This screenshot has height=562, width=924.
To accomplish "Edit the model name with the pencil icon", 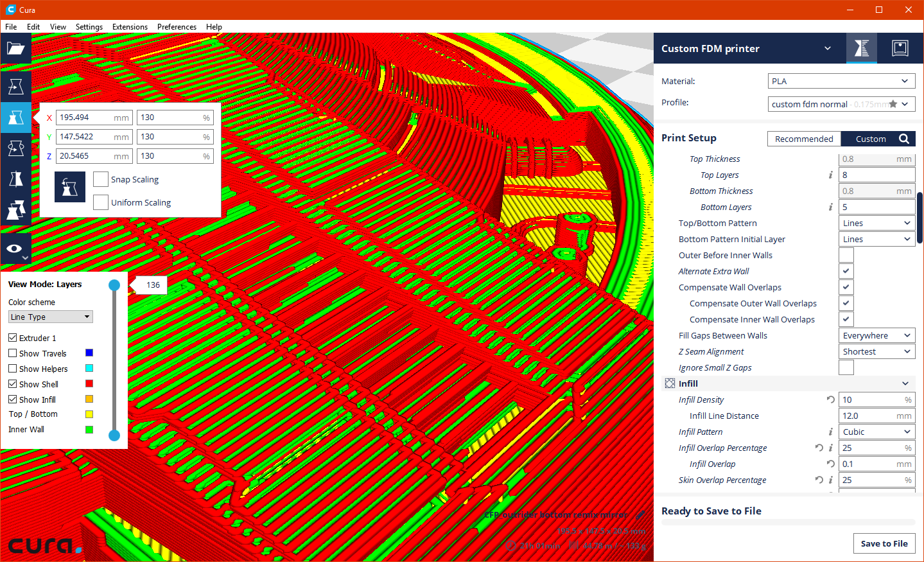I will coord(640,514).
